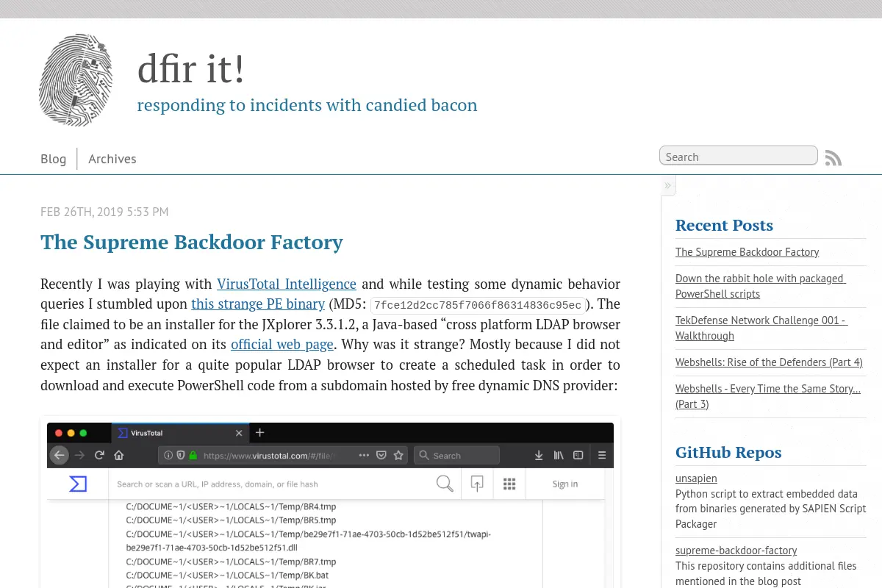Open the supreme-backdoor-factory repo link
The image size is (882, 588).
pyautogui.click(x=736, y=551)
